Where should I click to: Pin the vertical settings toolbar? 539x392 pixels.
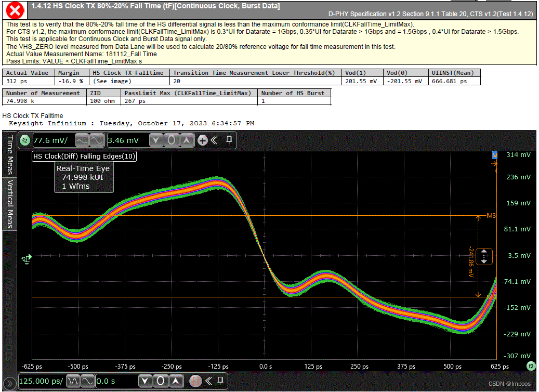coord(229,139)
